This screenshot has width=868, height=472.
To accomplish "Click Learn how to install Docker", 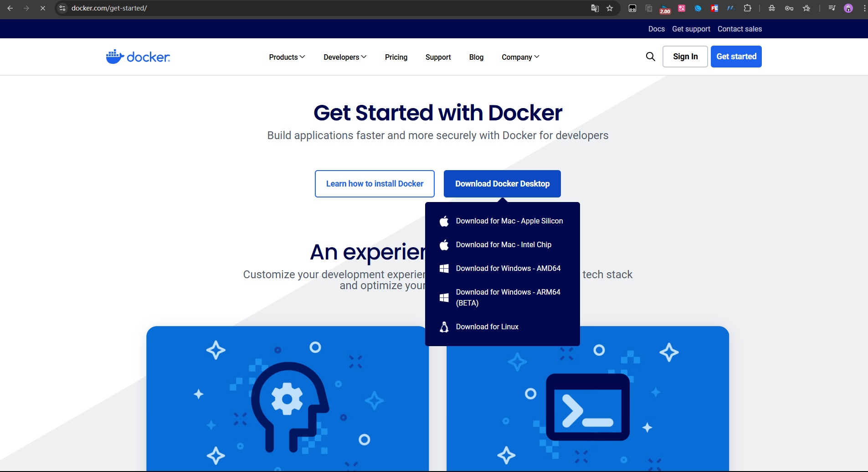I will pyautogui.click(x=374, y=183).
